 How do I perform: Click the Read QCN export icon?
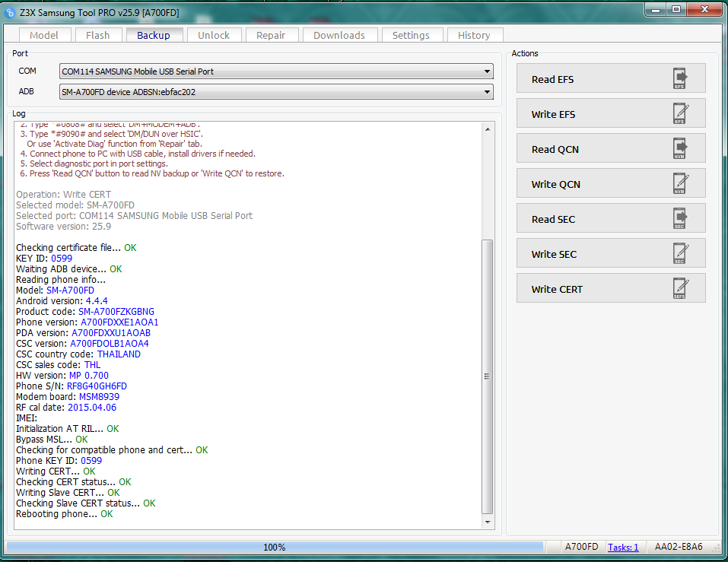pos(680,148)
